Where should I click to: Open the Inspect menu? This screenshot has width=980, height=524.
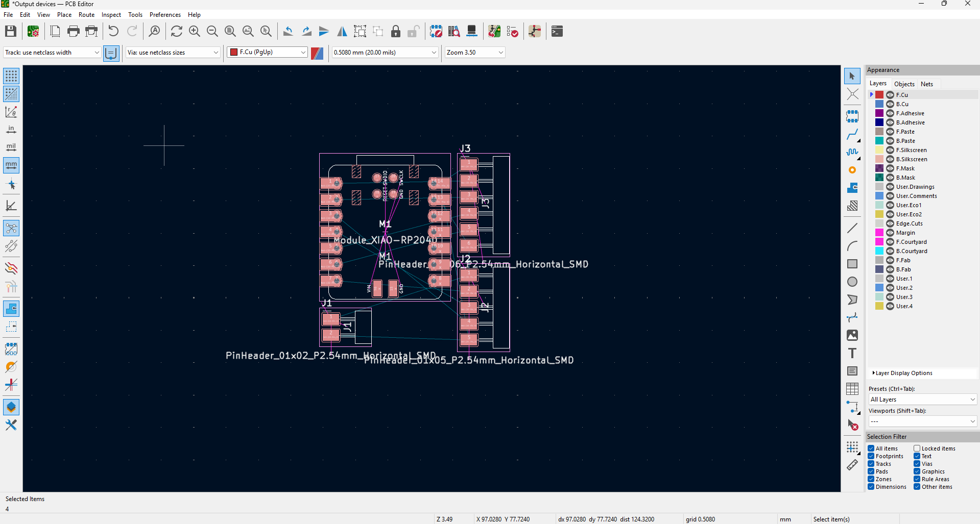click(111, 15)
